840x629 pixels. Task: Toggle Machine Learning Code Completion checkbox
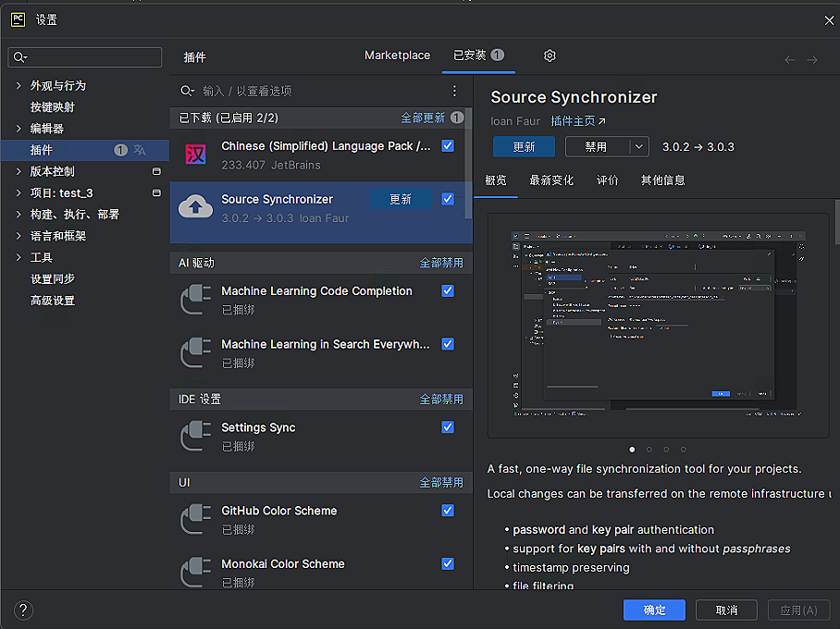[448, 291]
